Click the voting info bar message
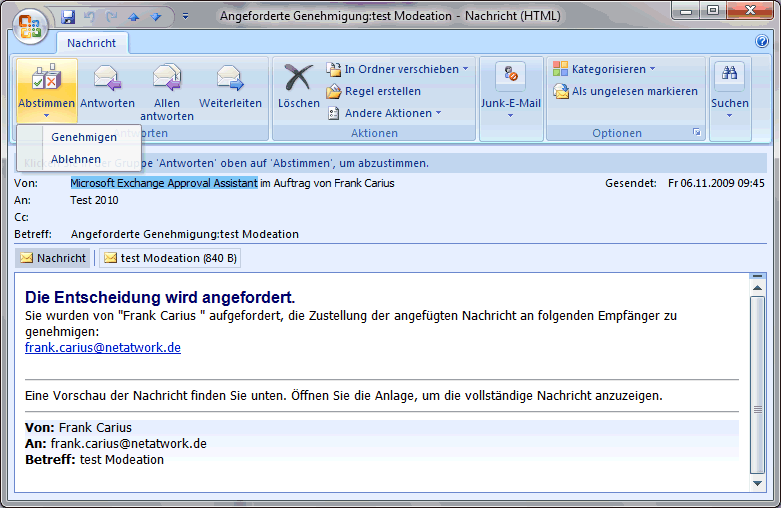 tap(390, 163)
